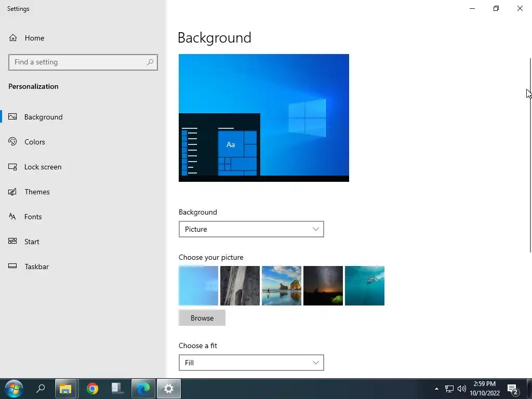Minimize the Settings window
The height and width of the screenshot is (399, 532).
472,8
